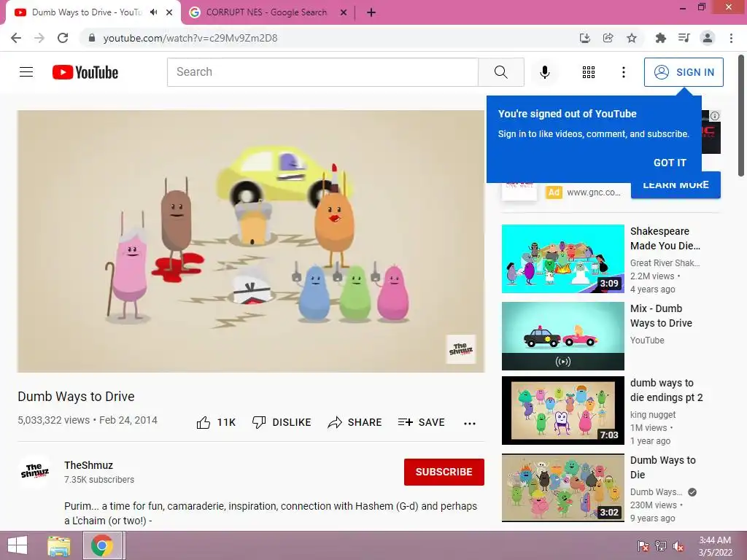
Task: Open dumb ways to die endings thumbnail
Action: pyautogui.click(x=562, y=410)
